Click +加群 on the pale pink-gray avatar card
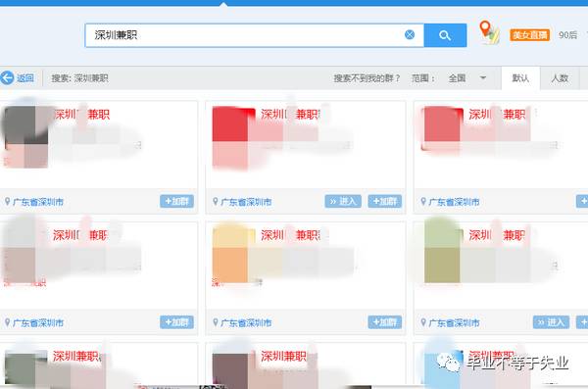588x389 pixels. coord(176,322)
